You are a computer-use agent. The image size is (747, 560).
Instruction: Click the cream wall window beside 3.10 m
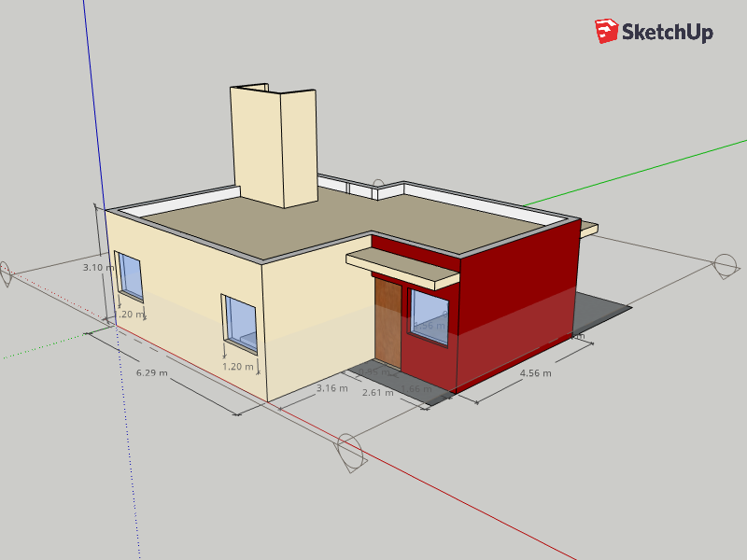click(x=130, y=277)
